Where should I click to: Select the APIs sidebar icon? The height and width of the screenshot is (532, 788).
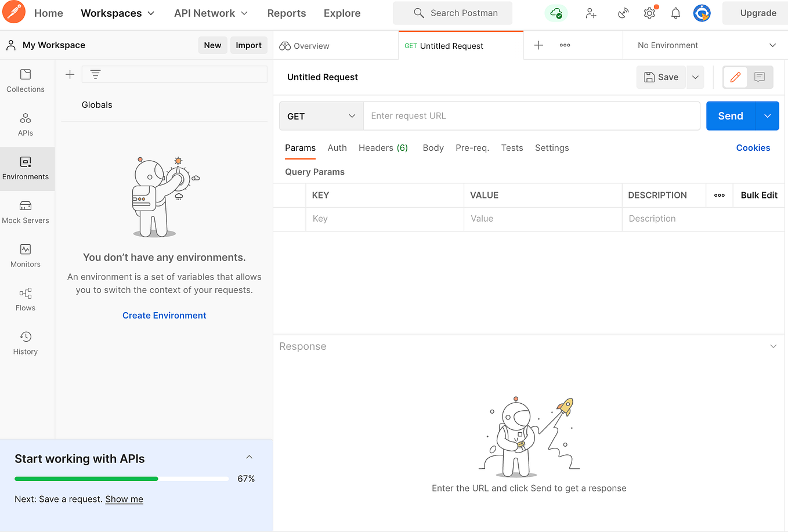point(26,124)
